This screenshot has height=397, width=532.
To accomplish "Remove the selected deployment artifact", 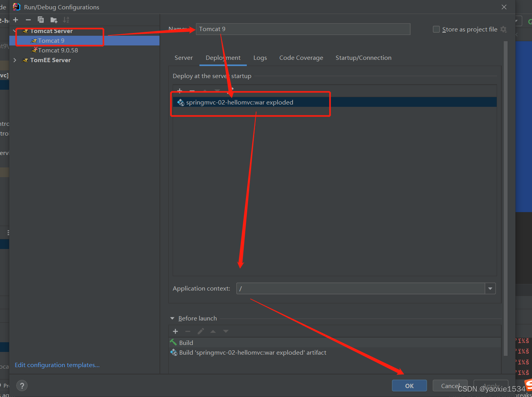I will (192, 91).
